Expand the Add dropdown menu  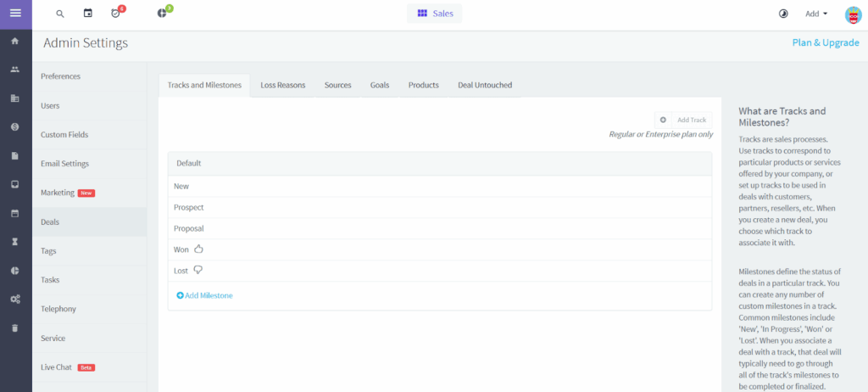tap(816, 14)
